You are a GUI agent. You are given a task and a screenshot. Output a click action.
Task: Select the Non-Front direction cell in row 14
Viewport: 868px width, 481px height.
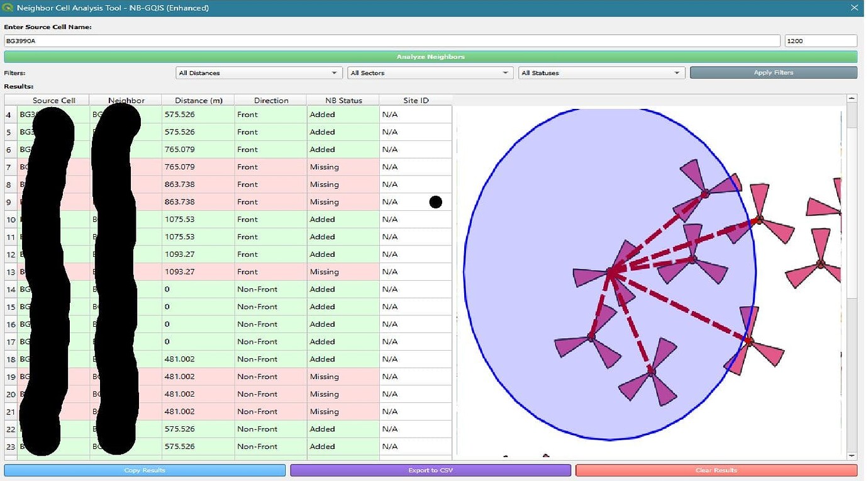click(271, 290)
